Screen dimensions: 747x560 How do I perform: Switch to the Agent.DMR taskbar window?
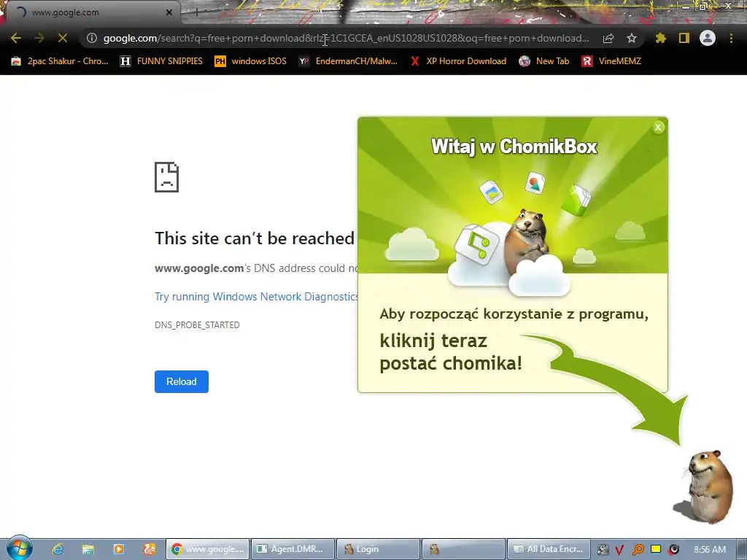pos(293,549)
